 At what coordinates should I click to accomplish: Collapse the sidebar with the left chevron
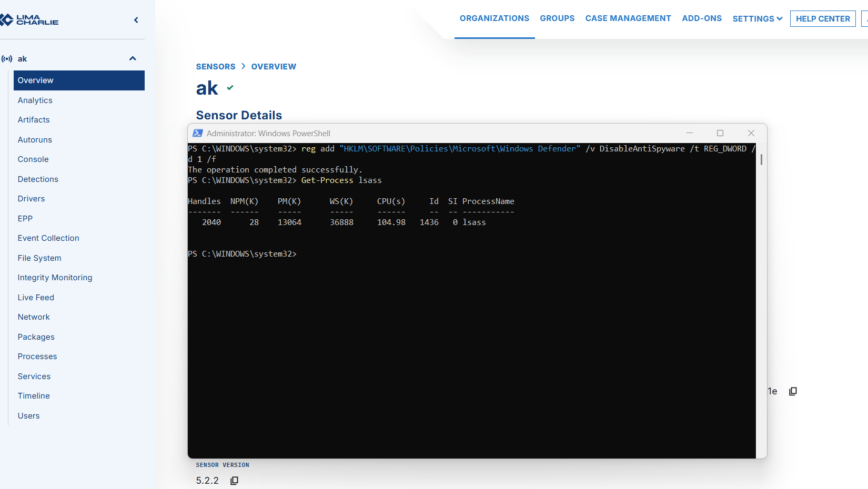[x=136, y=20]
